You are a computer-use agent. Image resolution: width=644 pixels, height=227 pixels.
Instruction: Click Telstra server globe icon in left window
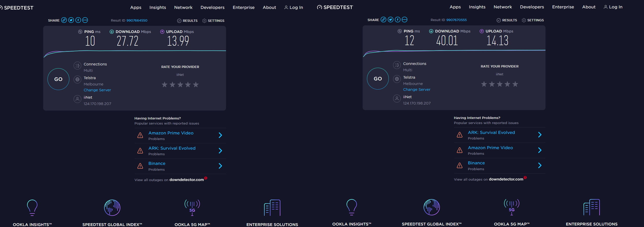pos(77,79)
